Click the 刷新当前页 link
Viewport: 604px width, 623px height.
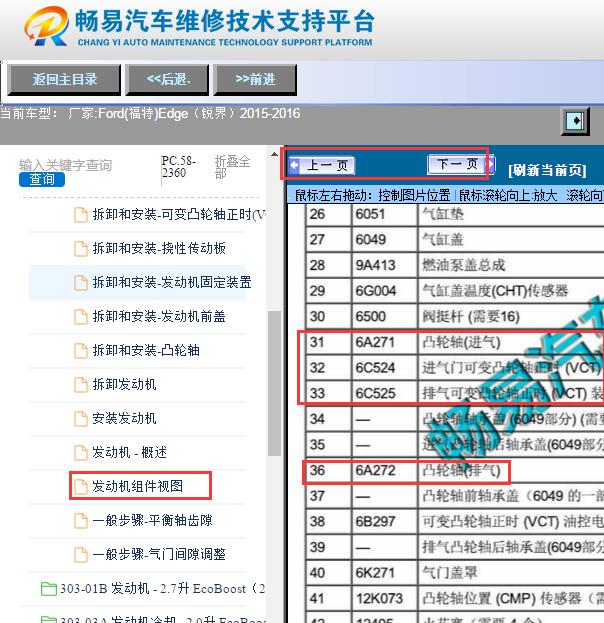pyautogui.click(x=547, y=170)
